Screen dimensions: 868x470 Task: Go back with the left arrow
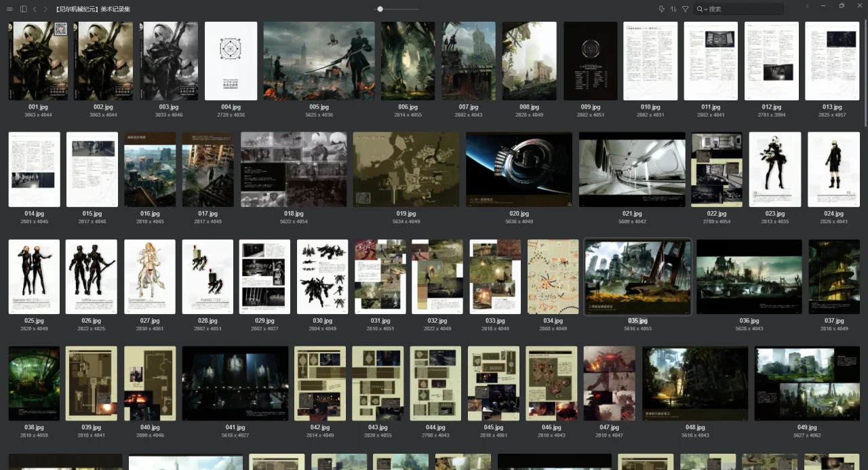pyautogui.click(x=35, y=9)
